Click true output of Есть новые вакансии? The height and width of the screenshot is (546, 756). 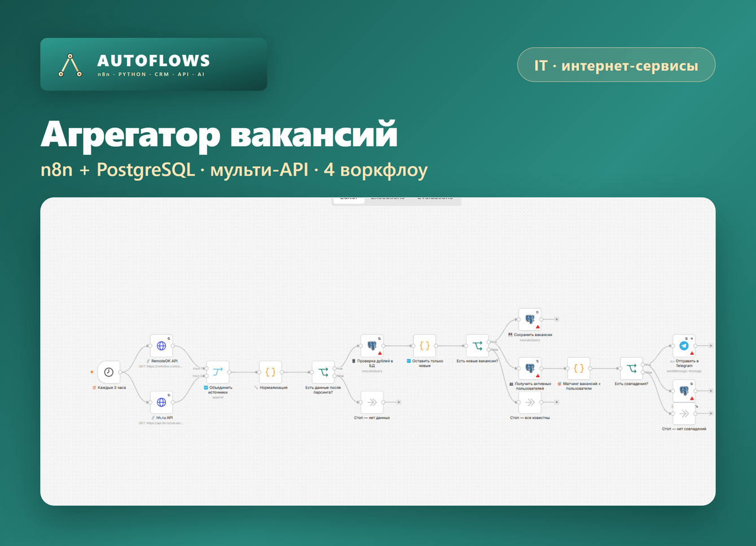click(x=489, y=342)
